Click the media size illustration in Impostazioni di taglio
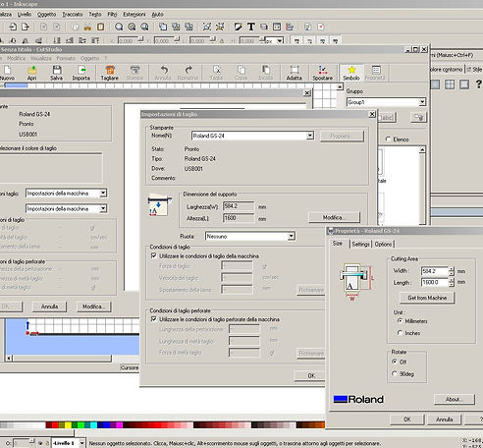483x448 pixels. (x=160, y=205)
